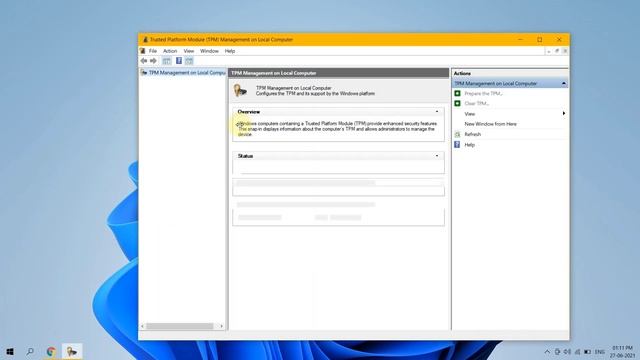Close the inner MDI child window
Screen dimensions: 640x360
(x=565, y=51)
